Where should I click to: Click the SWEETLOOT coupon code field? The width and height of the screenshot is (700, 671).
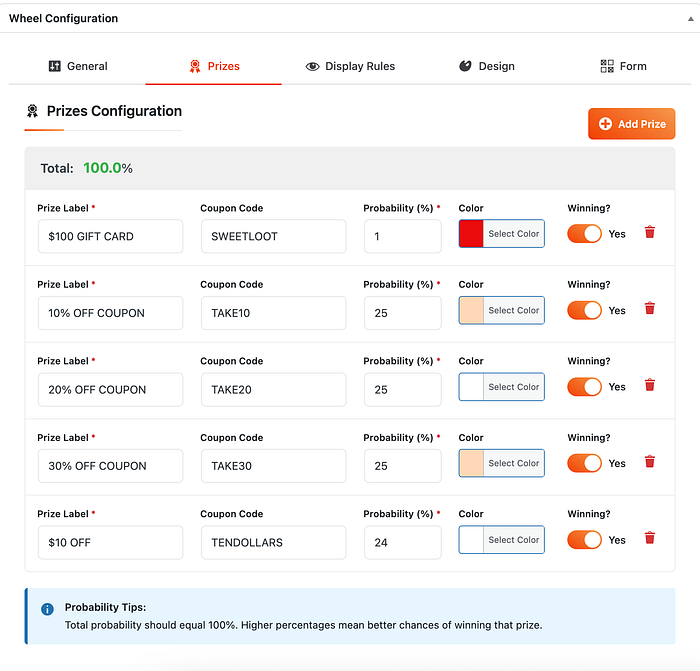[x=273, y=236]
